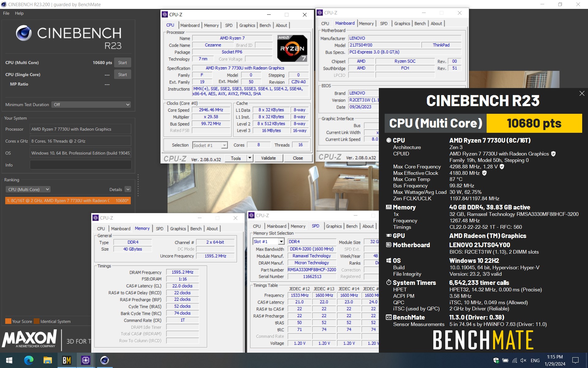588x368 pixels.
Task: Click panel splitter dots handle
Action: pos(138,185)
